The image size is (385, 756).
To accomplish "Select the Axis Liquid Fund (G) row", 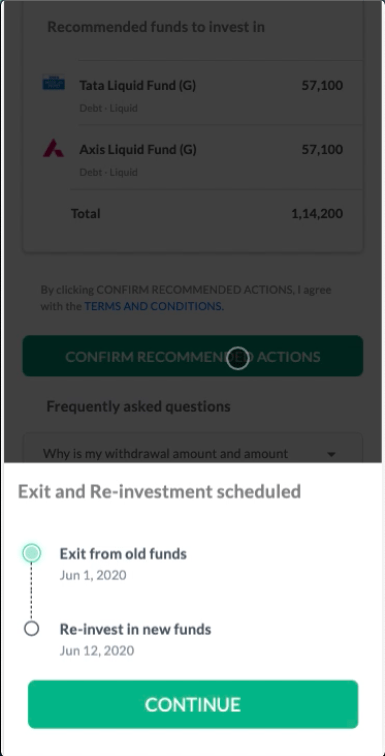I will [x=193, y=158].
